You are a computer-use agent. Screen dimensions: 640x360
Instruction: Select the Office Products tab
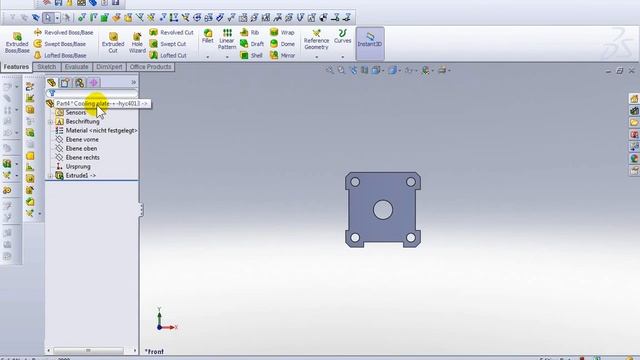click(151, 67)
